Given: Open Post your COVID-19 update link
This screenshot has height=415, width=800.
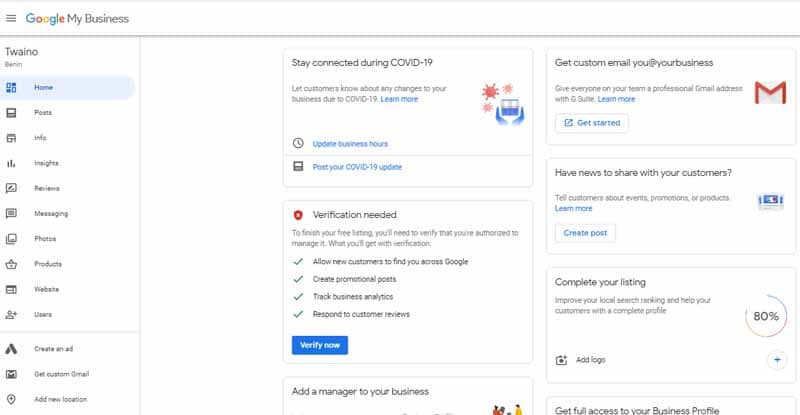Looking at the screenshot, I should tap(357, 167).
